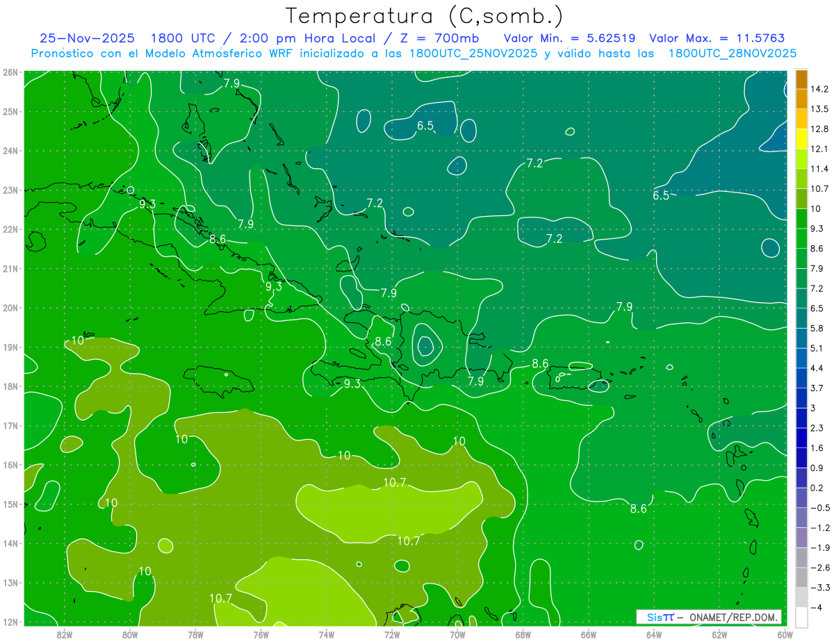Click the '21N' latitude axis label
This screenshot has width=834, height=644.
pyautogui.click(x=10, y=269)
